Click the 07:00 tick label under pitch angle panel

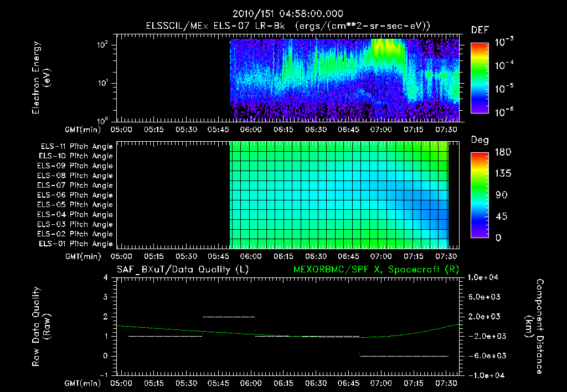coord(381,256)
